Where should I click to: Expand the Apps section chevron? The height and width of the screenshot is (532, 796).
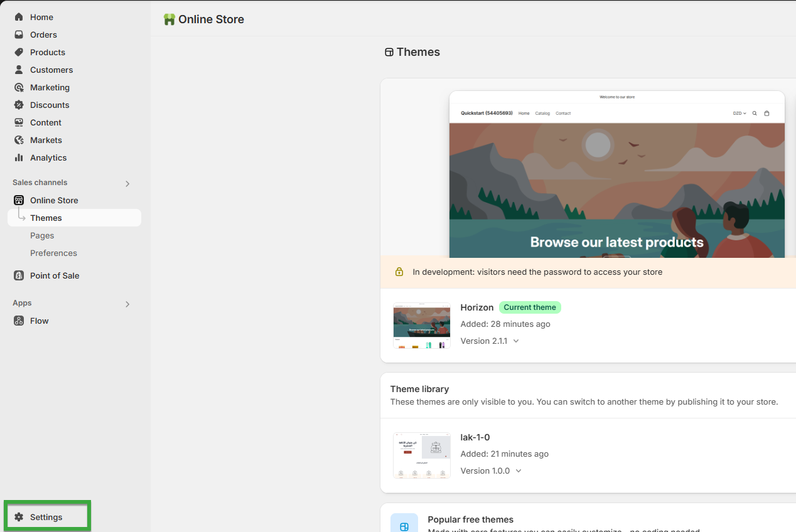(x=127, y=304)
